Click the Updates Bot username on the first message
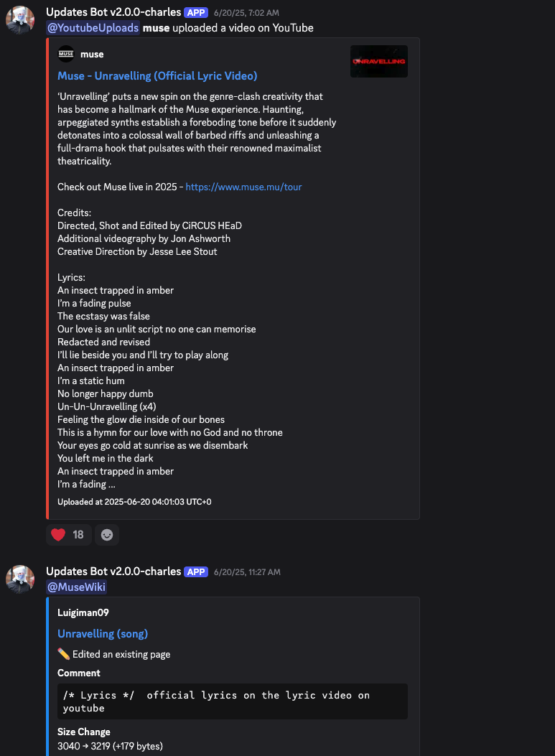 click(x=113, y=12)
